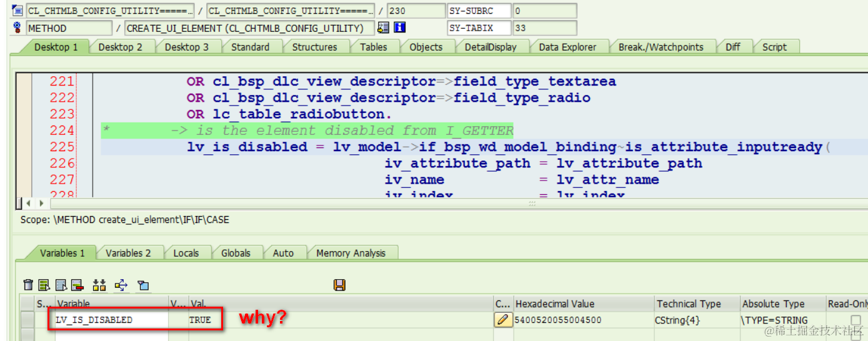Click the SY-TABIX value field showing 33
This screenshot has width=868, height=341.
[x=544, y=28]
